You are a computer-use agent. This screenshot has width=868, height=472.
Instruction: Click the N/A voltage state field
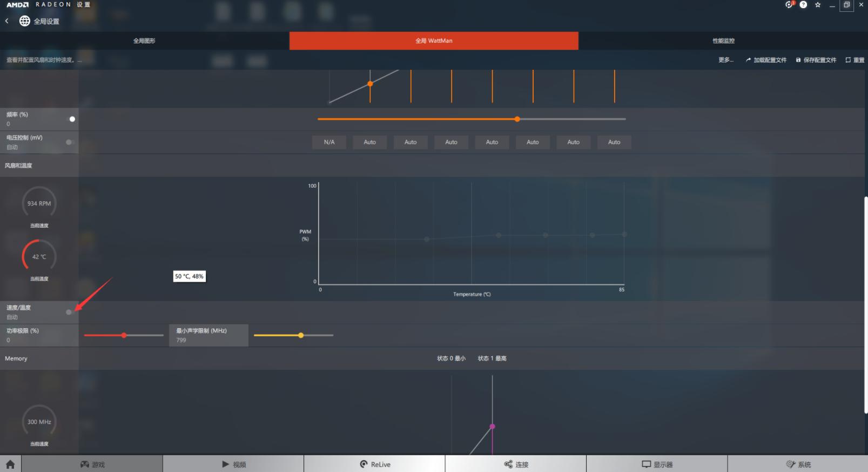pyautogui.click(x=329, y=142)
